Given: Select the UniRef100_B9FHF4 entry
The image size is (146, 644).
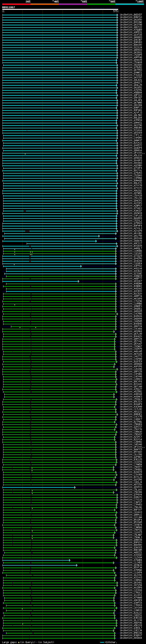Looking at the screenshot, I should pos(131,226).
